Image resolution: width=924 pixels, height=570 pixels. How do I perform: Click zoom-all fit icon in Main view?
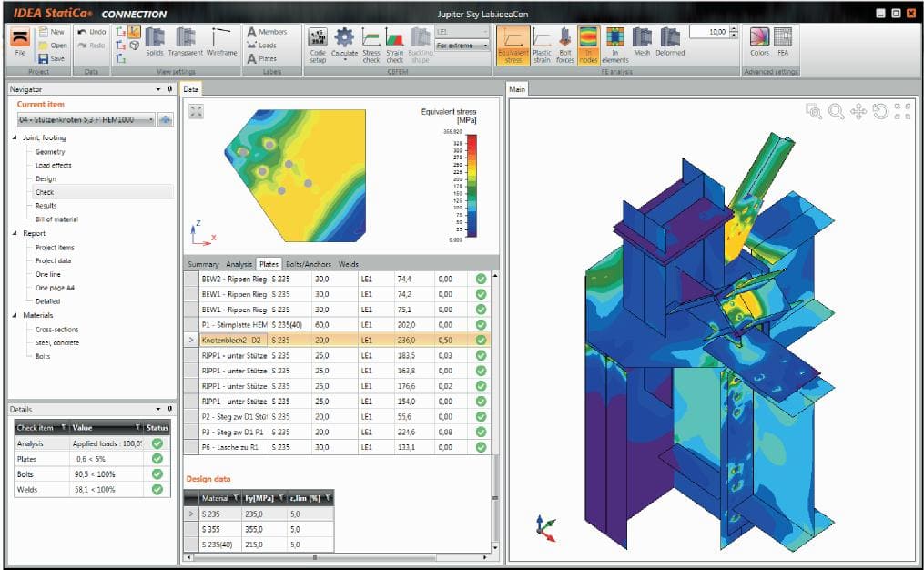[x=902, y=111]
